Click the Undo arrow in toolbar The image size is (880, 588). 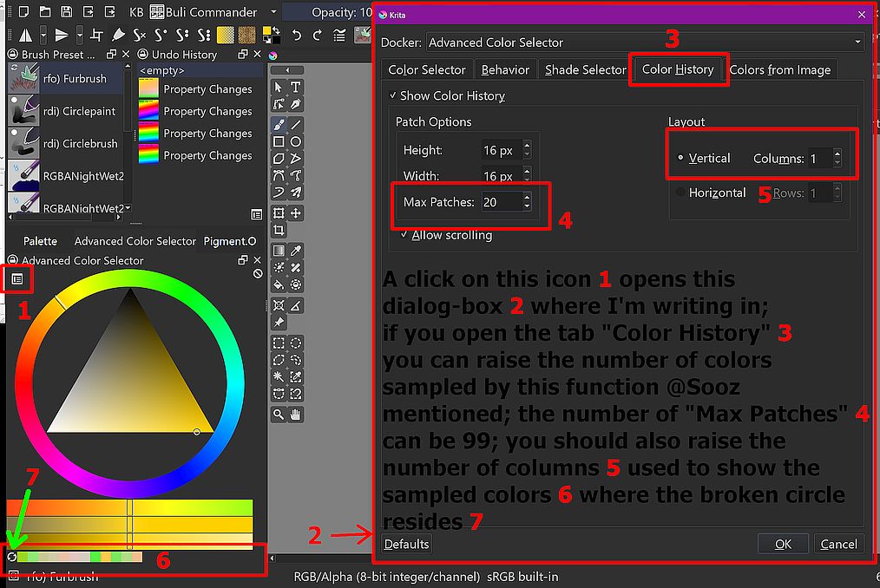click(297, 36)
